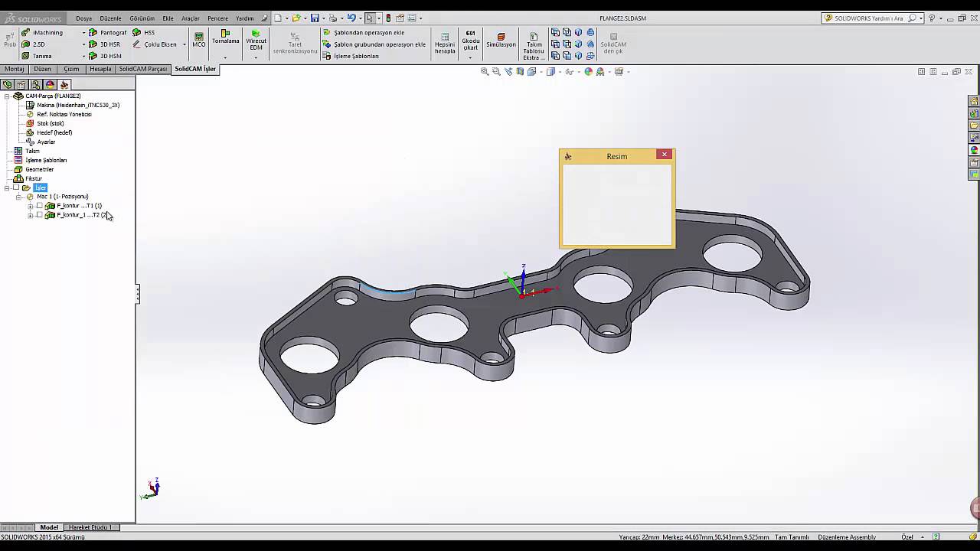Image resolution: width=980 pixels, height=551 pixels.
Task: Open the PropertyManager tab icon
Action: tap(21, 85)
